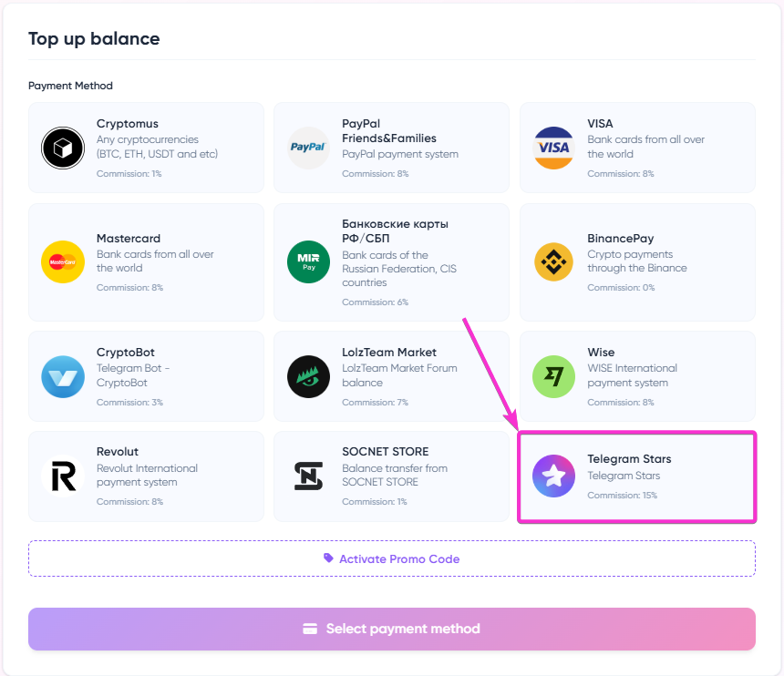Click 'Commission: 15%' under Telegram Stars
Screen dimensions: 784x676
click(x=622, y=496)
